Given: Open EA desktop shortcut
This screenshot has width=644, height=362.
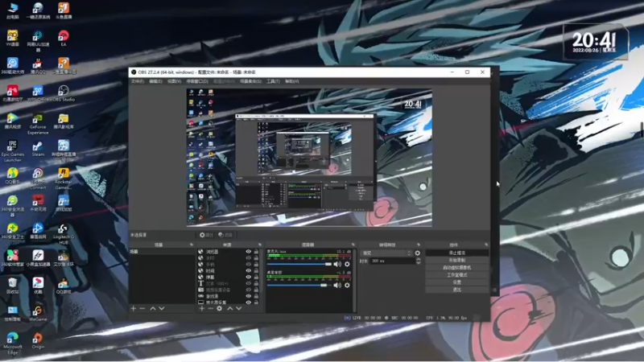Looking at the screenshot, I should (x=64, y=38).
